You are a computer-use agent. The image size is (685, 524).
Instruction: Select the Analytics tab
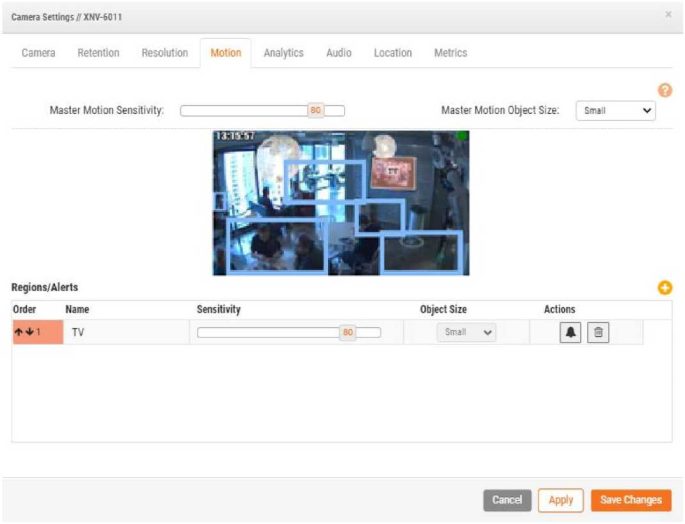[x=283, y=53]
